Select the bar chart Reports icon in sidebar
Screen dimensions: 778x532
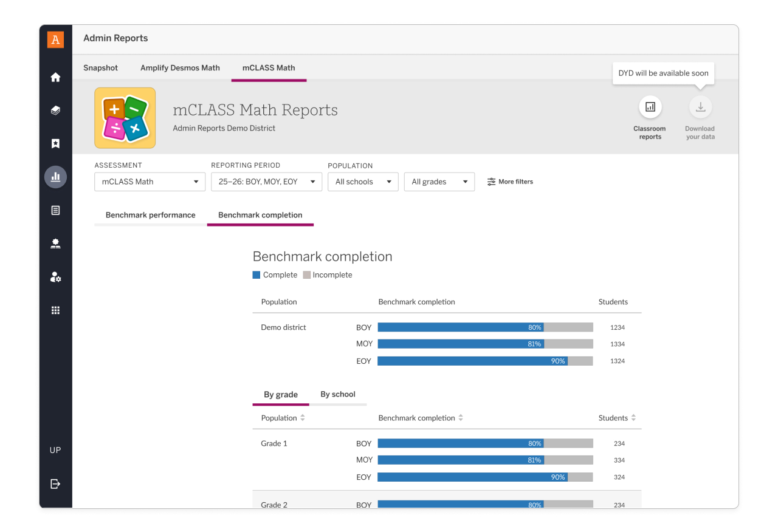[x=55, y=176]
